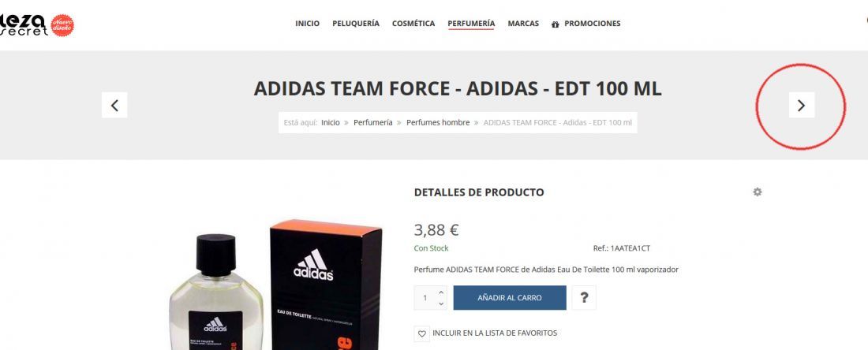Click the Belleza Secret logo
This screenshot has width=868, height=350.
(x=24, y=25)
